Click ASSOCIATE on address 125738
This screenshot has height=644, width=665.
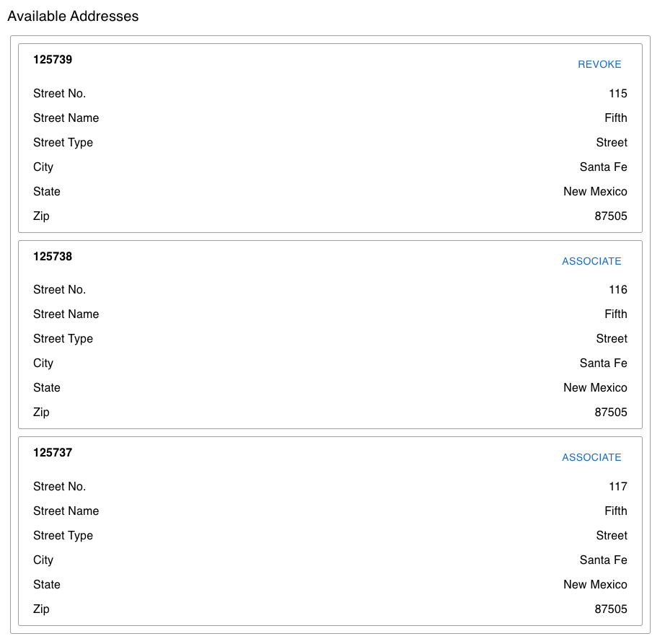(x=591, y=261)
